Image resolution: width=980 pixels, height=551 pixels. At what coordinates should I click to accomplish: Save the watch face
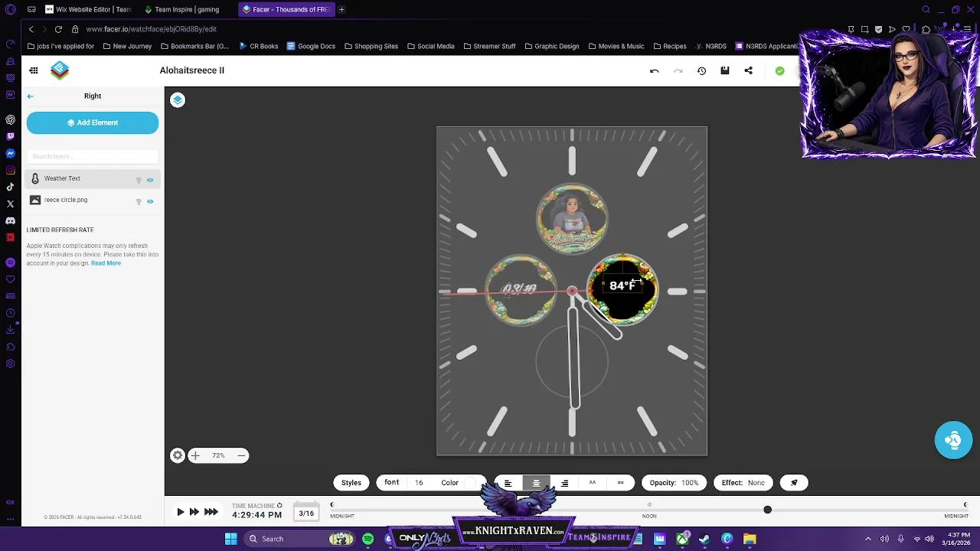725,71
